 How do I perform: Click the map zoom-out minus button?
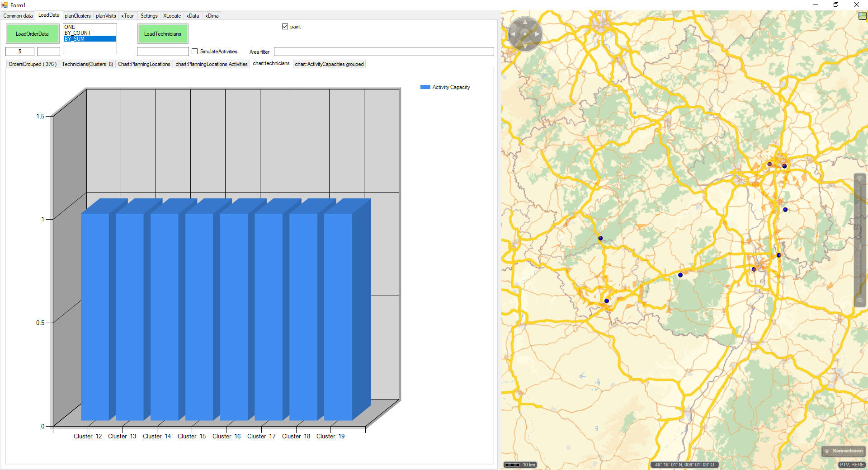point(859,301)
